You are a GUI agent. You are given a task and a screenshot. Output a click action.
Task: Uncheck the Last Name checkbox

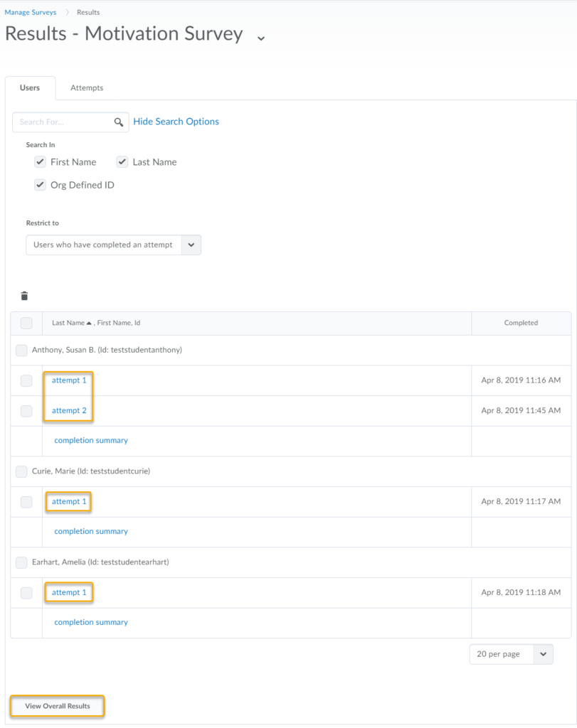(x=122, y=162)
